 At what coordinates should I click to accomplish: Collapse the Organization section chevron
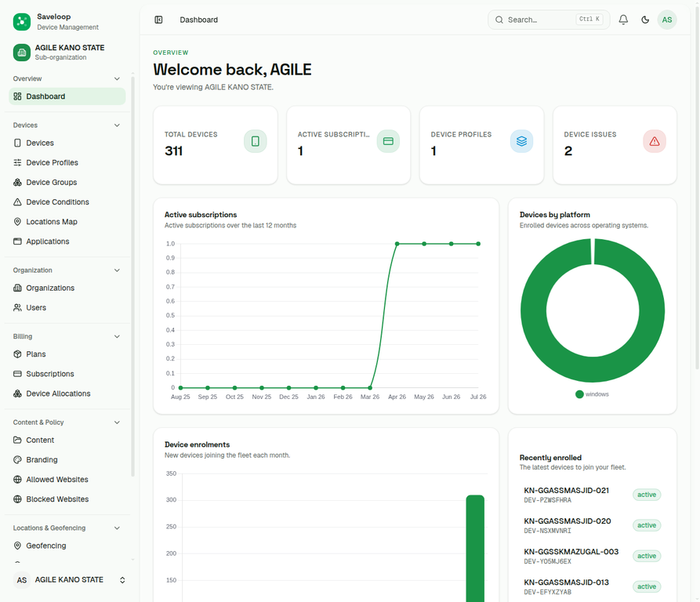(x=117, y=270)
